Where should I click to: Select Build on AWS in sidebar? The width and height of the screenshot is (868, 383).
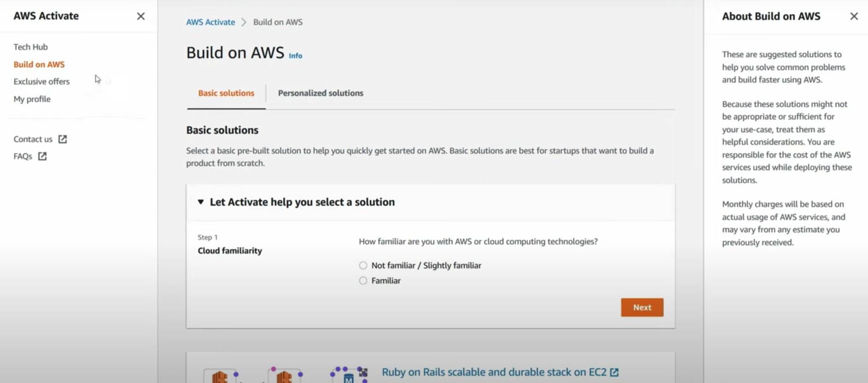[x=39, y=65]
